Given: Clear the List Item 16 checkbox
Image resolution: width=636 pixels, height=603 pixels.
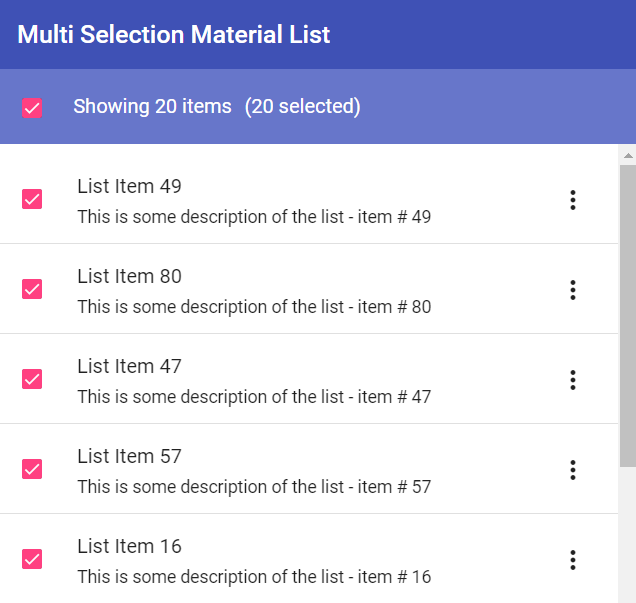Looking at the screenshot, I should click(32, 559).
